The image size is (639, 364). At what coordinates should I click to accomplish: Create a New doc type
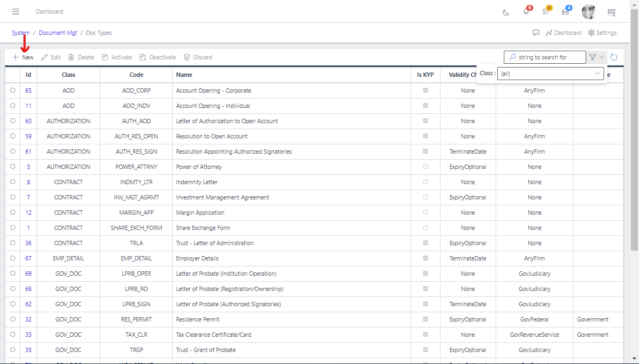(x=23, y=57)
